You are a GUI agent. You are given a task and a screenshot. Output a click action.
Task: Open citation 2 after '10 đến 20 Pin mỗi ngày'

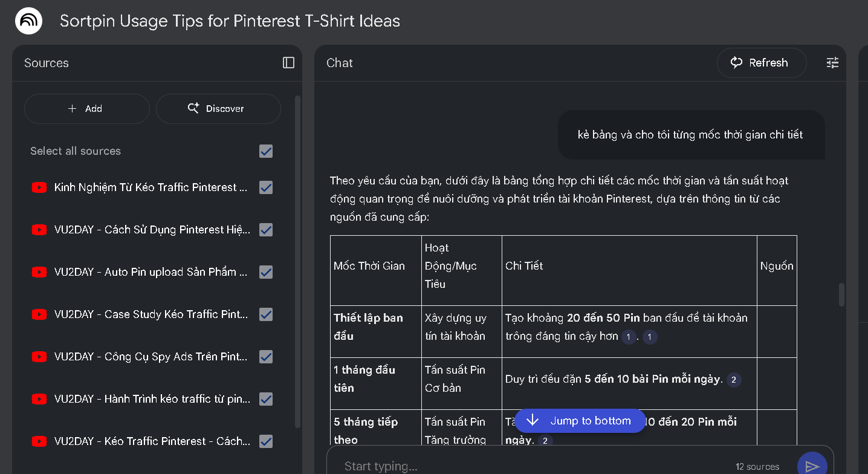click(545, 441)
